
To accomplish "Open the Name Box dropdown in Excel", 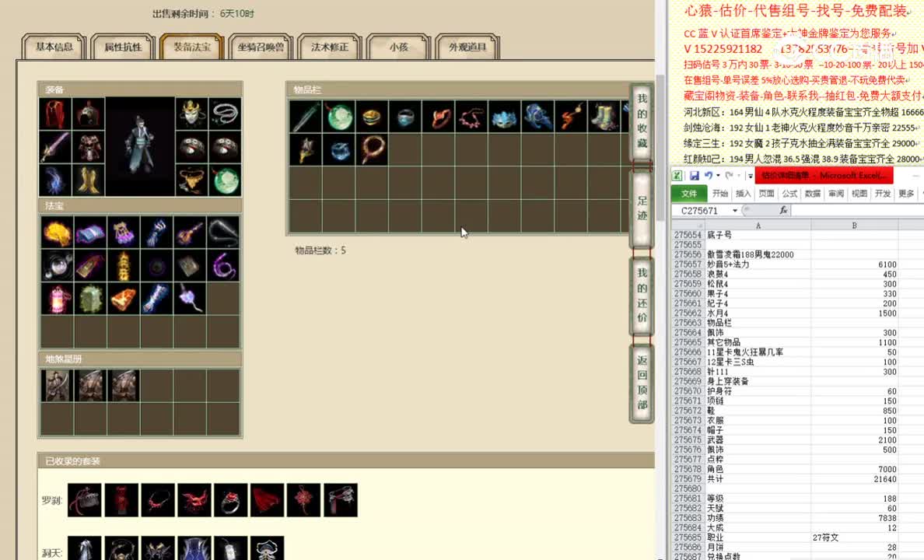I will point(735,211).
